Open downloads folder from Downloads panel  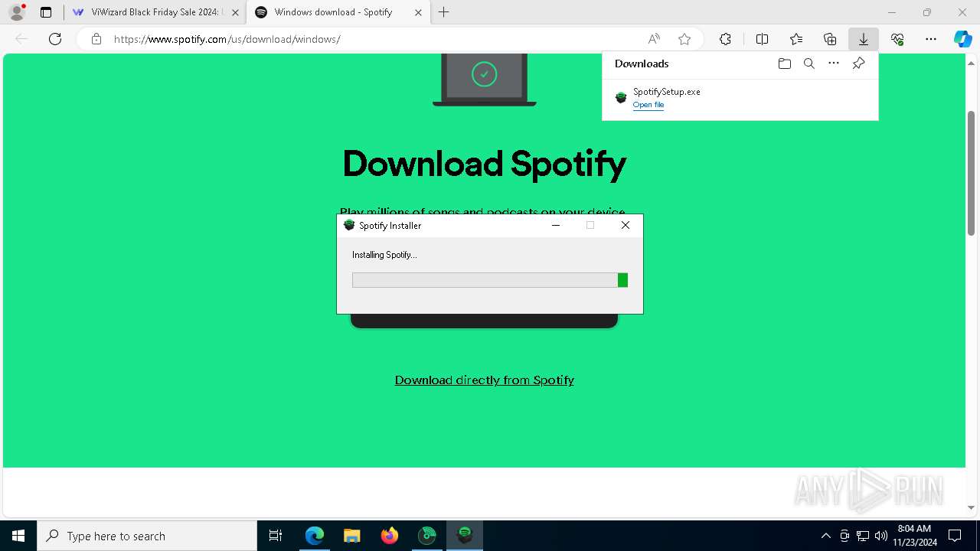[x=784, y=64]
